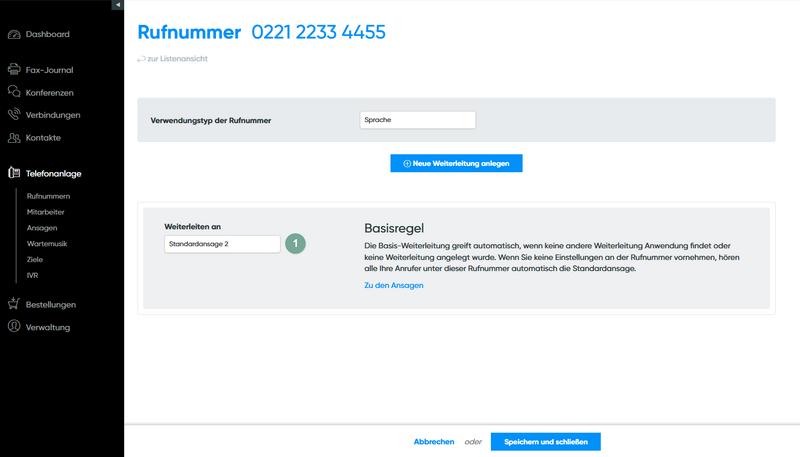Click the Bestellungen shopping cart icon
Screen dimensions: 800x457
tap(14, 304)
